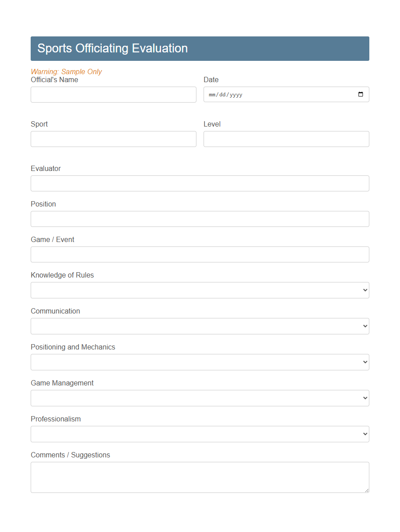Click the Warning: Sample Only text
Viewport: 400px width, 532px height.
(x=66, y=71)
